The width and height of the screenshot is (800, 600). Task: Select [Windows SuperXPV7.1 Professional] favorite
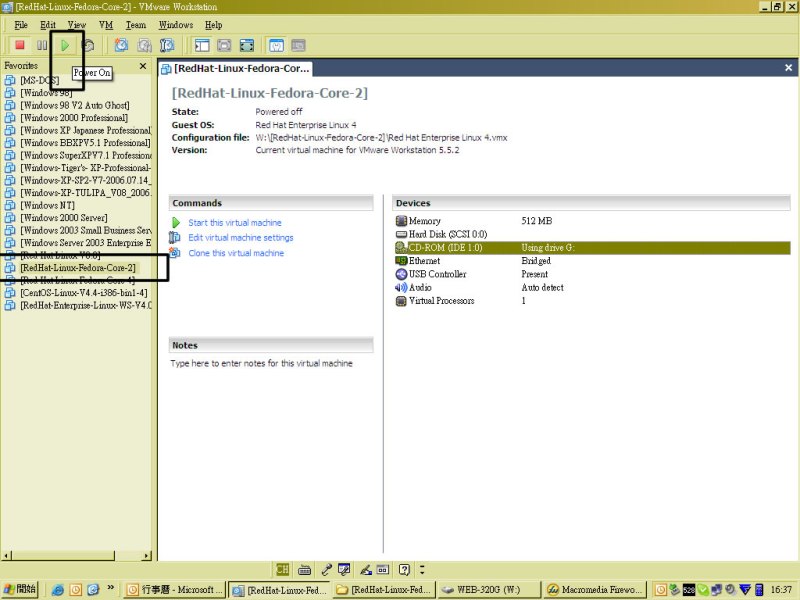point(86,156)
